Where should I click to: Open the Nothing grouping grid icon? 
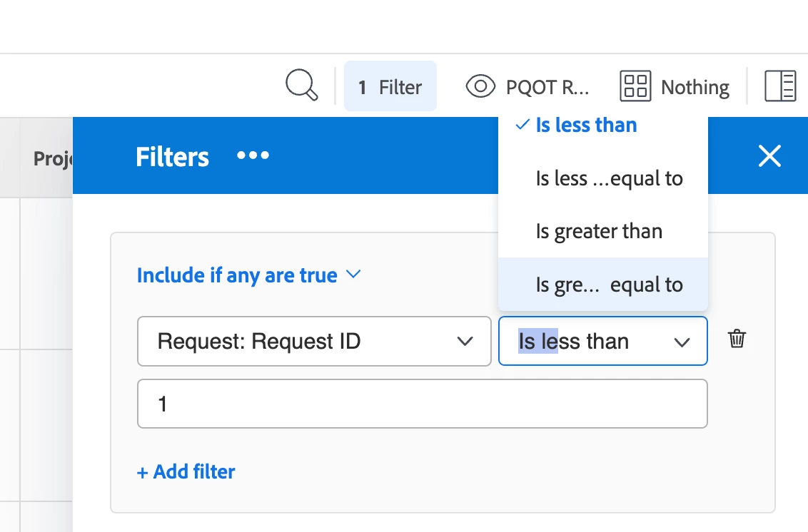pyautogui.click(x=635, y=87)
